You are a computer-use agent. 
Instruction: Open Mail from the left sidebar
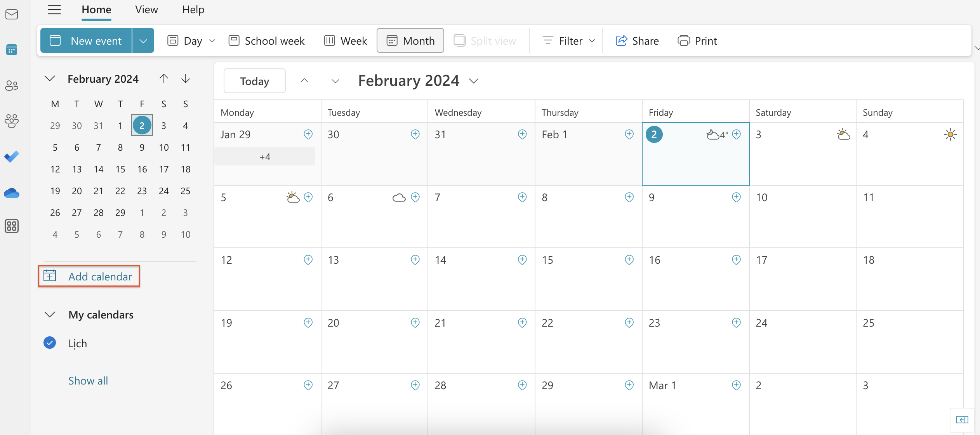12,15
